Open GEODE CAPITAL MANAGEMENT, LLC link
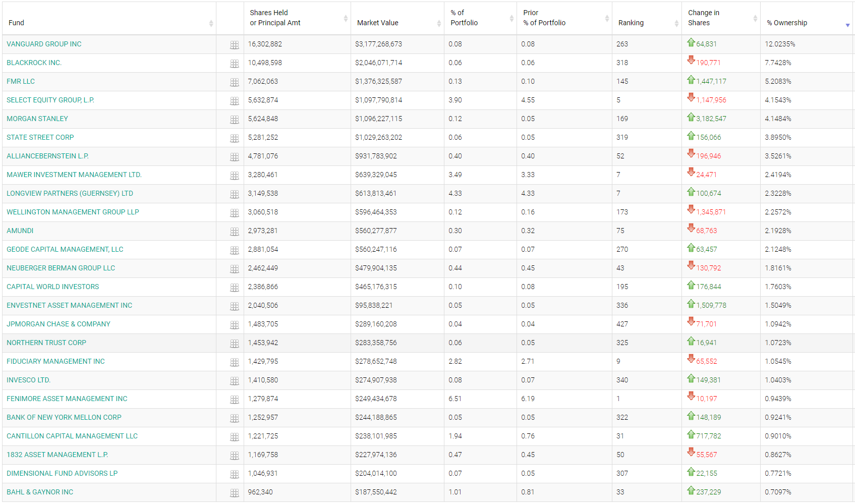The image size is (855, 504). tap(65, 249)
